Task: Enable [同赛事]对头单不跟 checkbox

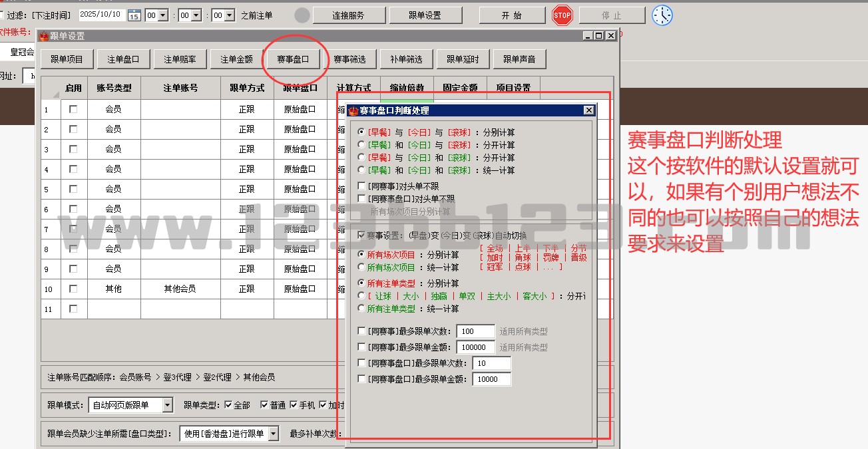Action: [361, 186]
